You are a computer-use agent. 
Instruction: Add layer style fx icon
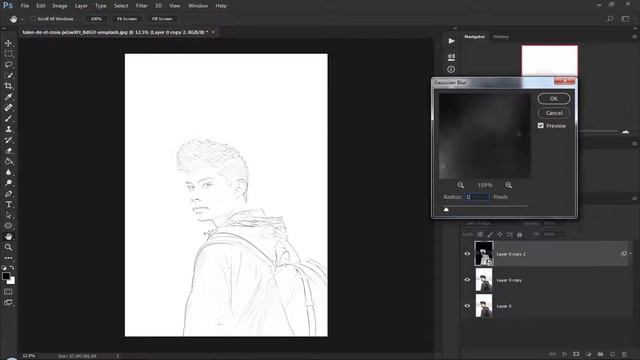coord(564,354)
